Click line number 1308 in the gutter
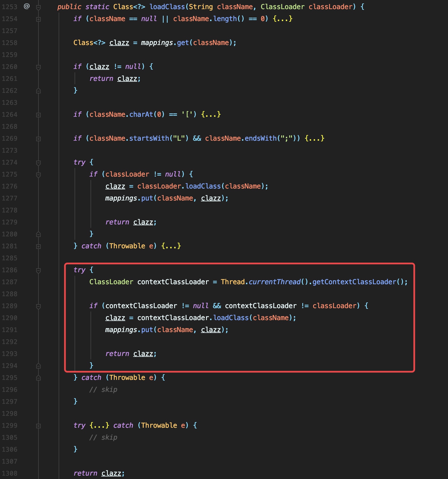This screenshot has width=448, height=479. (x=9, y=473)
